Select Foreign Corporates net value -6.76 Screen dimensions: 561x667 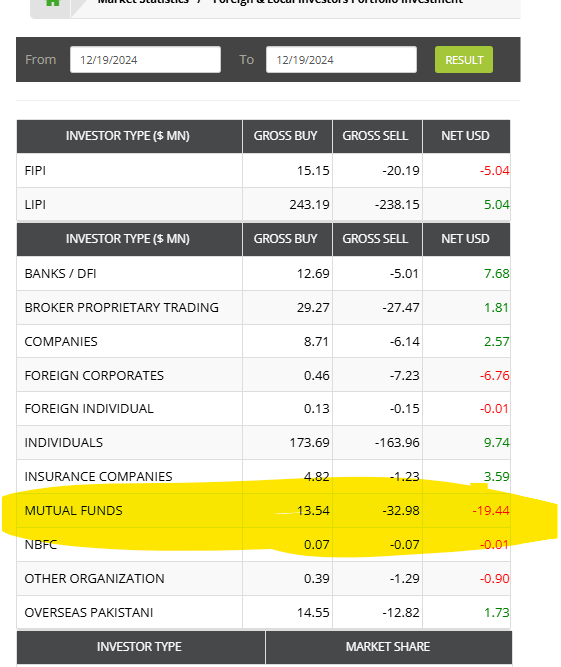(495, 376)
